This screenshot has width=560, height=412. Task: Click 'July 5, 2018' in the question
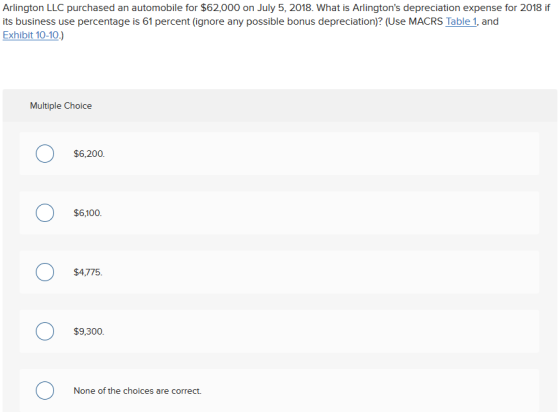point(284,8)
